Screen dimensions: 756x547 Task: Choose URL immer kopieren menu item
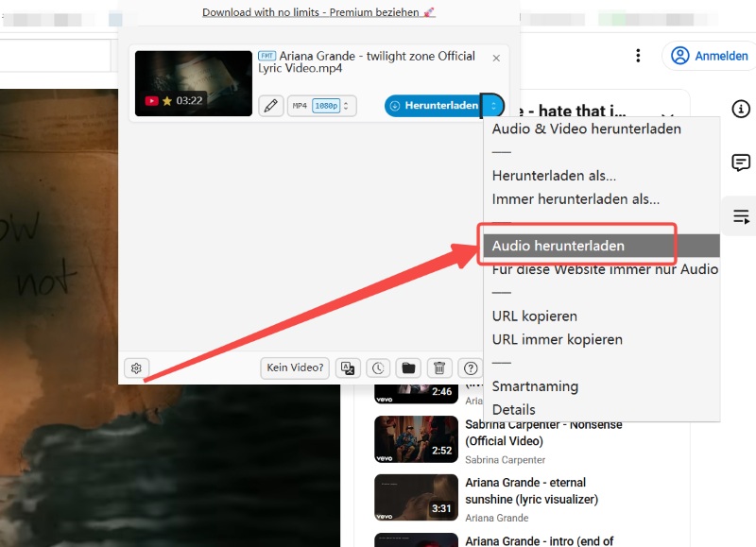tap(557, 340)
